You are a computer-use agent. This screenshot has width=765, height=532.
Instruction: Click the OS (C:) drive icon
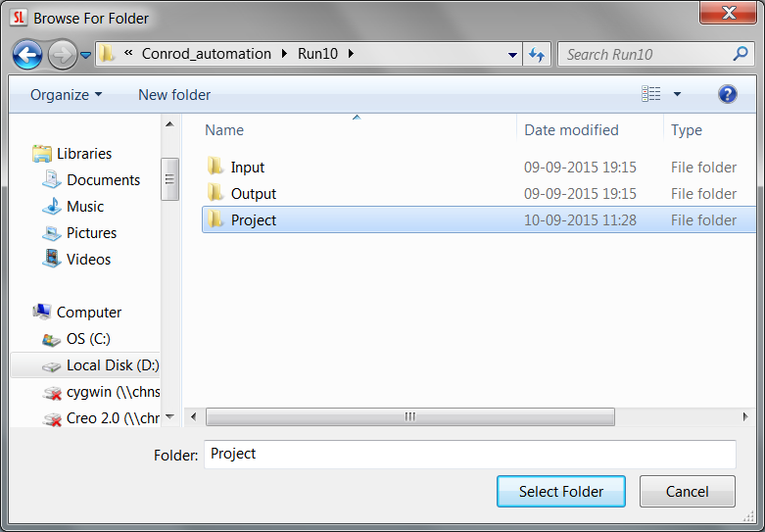52,339
